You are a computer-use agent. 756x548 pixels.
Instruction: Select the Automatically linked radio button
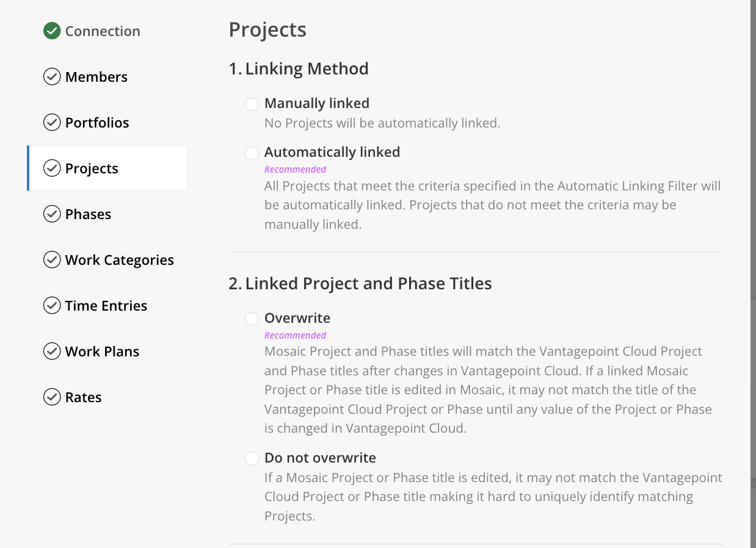(252, 153)
